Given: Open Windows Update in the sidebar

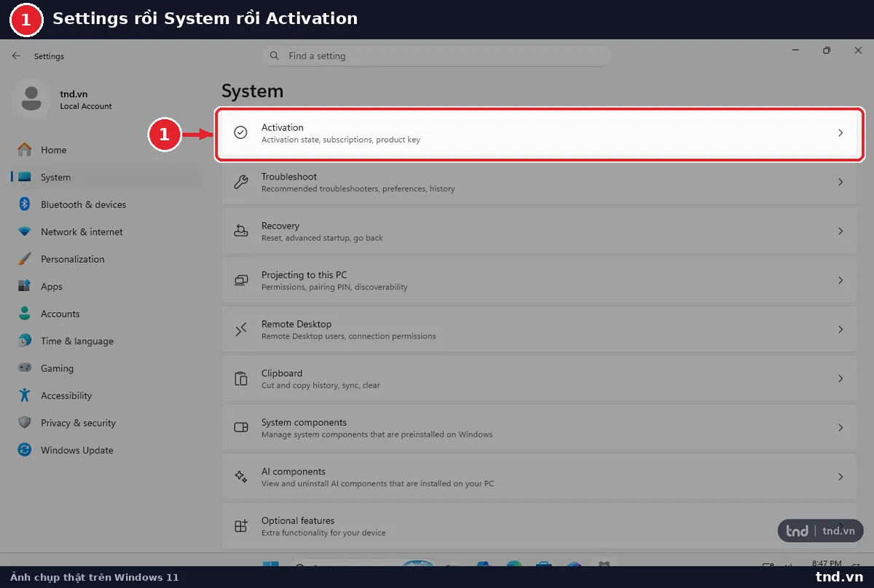Looking at the screenshot, I should 106,450.
